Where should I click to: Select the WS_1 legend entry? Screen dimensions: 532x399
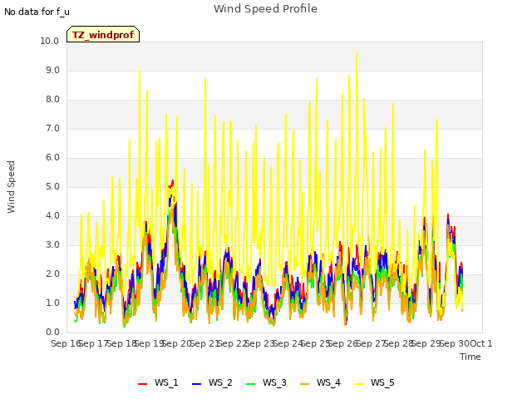click(x=158, y=382)
